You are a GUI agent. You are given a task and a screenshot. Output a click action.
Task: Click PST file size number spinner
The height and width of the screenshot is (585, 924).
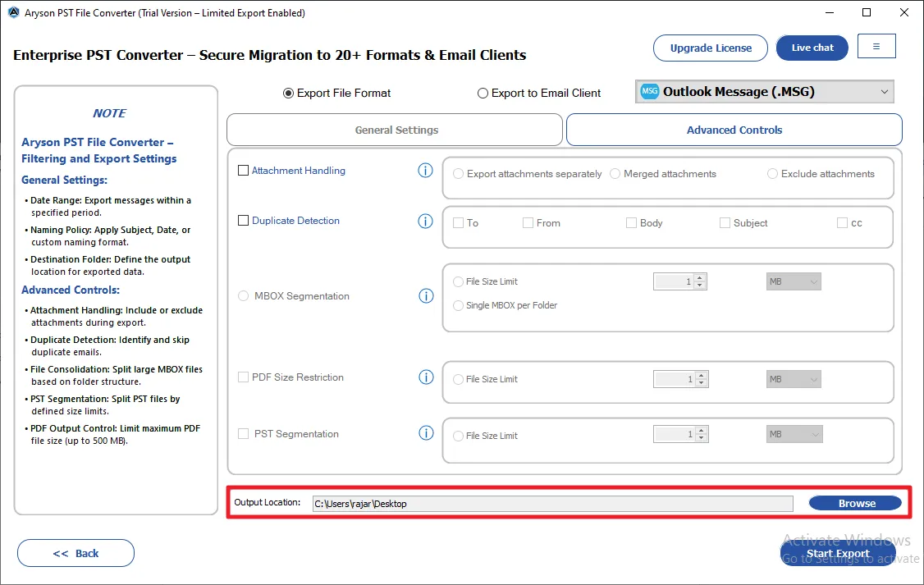(680, 434)
